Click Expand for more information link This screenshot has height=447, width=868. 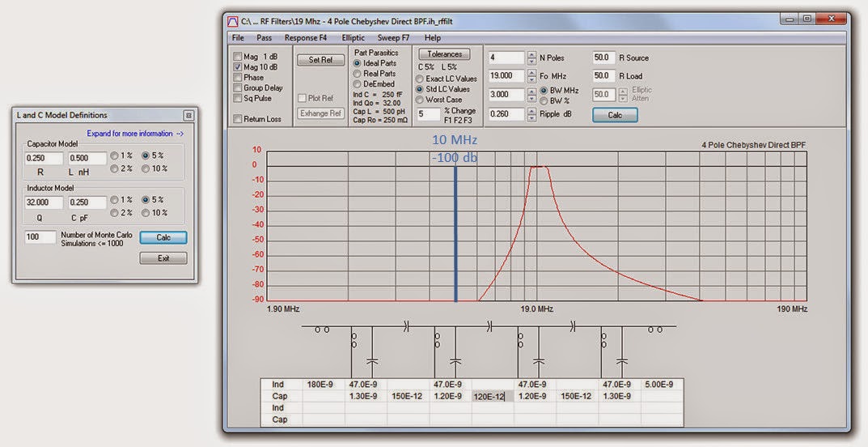pyautogui.click(x=136, y=134)
